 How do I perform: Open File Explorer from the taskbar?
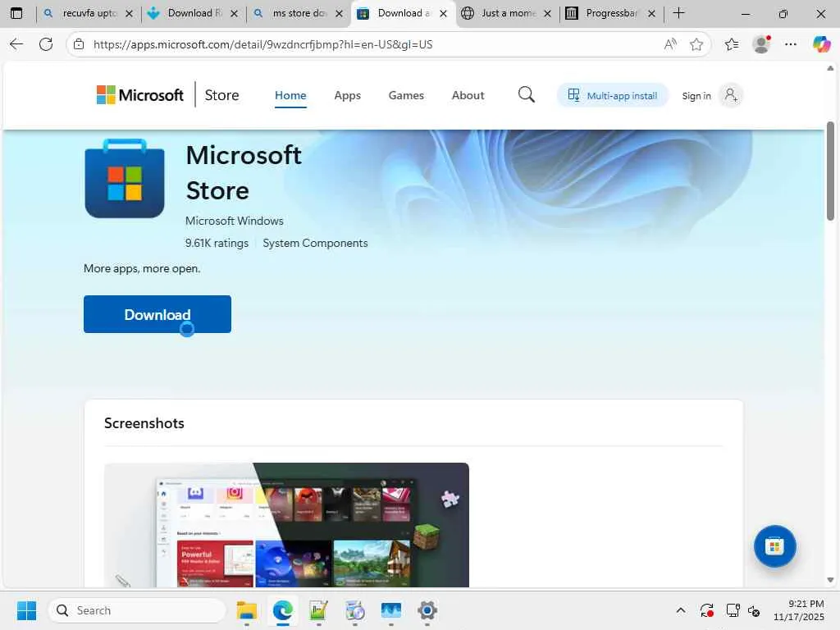tap(247, 610)
